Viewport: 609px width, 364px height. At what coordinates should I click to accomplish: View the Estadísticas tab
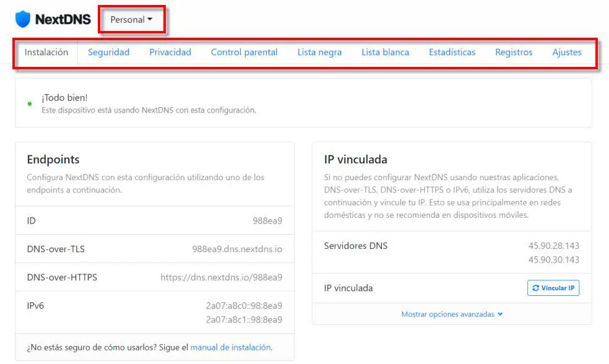(x=452, y=52)
